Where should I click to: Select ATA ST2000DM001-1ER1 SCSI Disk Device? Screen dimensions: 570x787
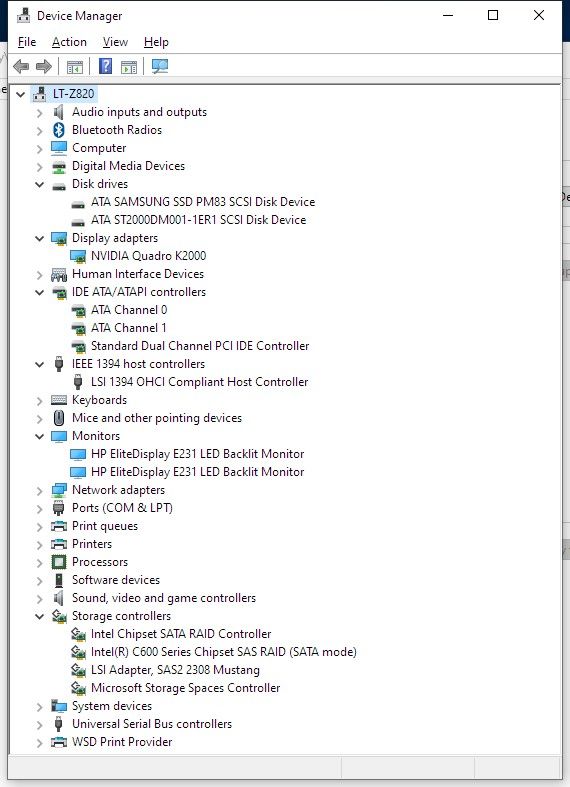click(x=198, y=220)
